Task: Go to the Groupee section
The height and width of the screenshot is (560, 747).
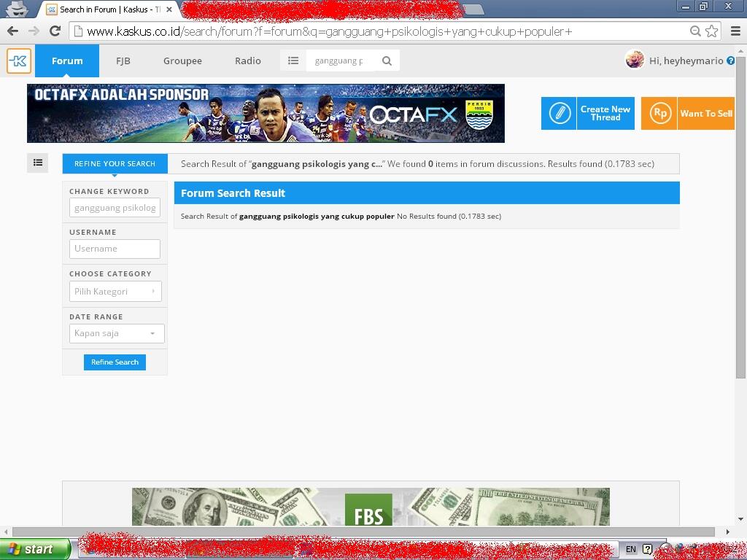Action: (x=182, y=61)
